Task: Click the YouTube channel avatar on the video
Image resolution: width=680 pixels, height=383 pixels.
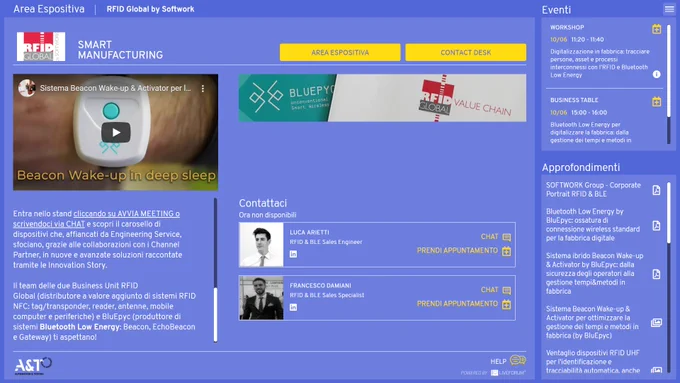Action: coord(27,88)
